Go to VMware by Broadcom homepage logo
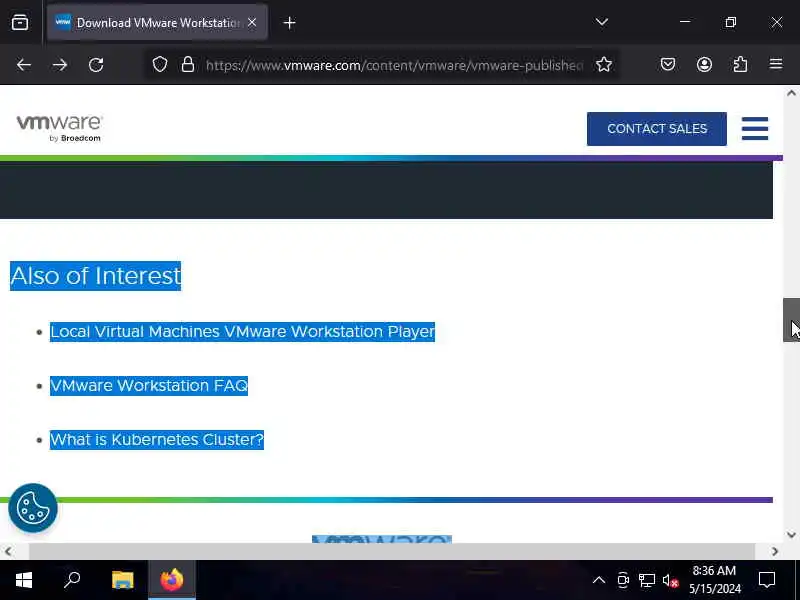Screen dimensions: 800x600 60,128
